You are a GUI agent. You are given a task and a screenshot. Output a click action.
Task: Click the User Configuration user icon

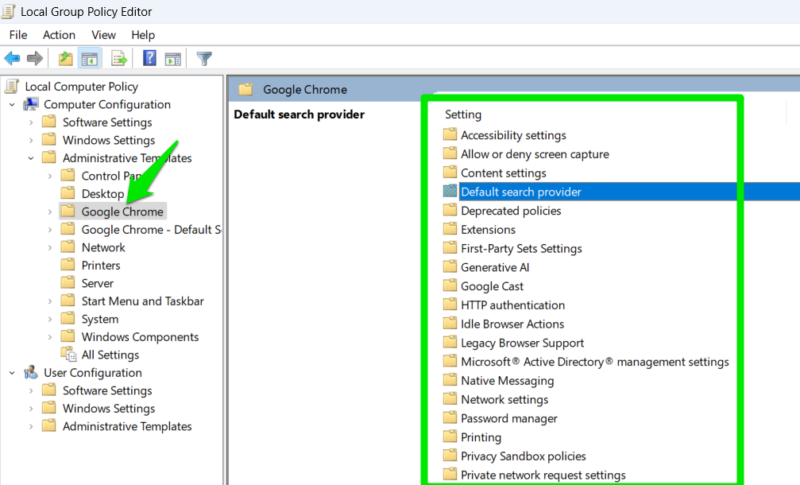pos(31,372)
